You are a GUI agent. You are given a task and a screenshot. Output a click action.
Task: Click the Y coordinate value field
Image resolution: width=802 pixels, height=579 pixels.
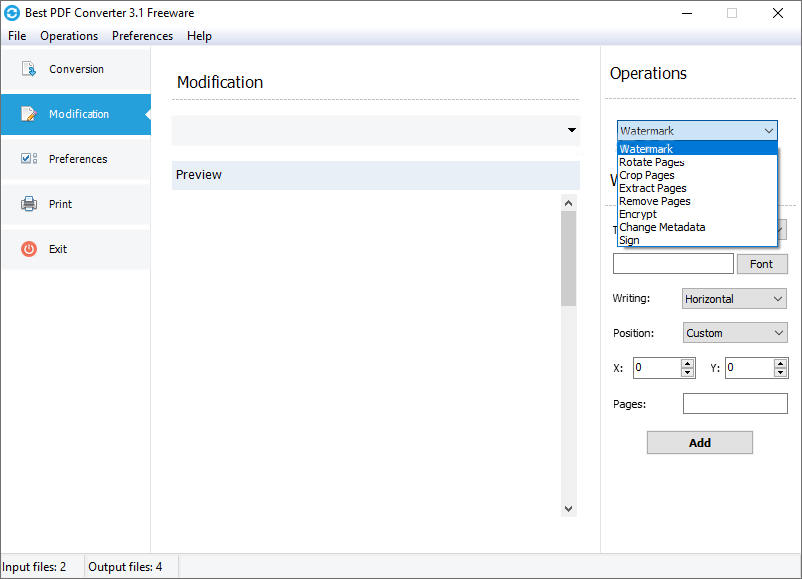(749, 368)
